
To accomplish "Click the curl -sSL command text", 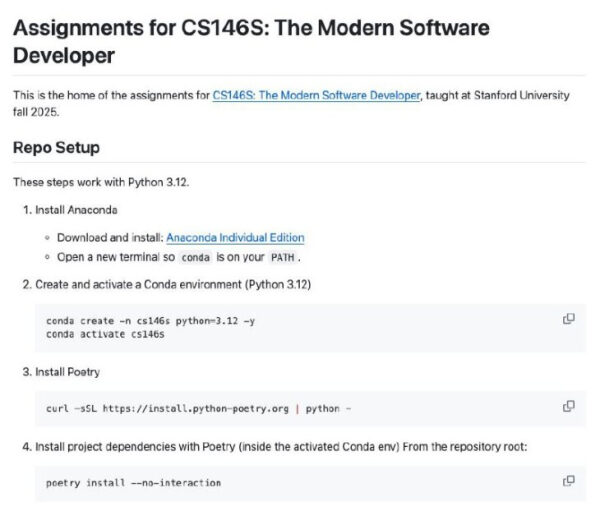I will 198,408.
